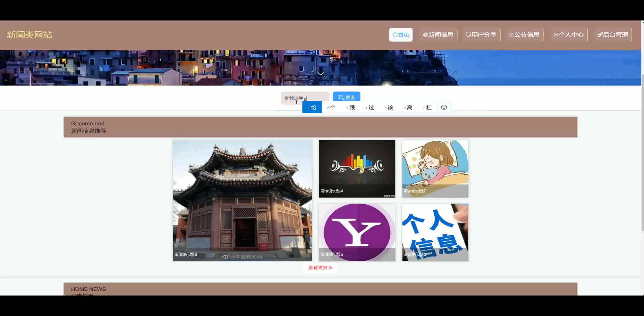Pick IME candidate 3 跟

coord(350,107)
